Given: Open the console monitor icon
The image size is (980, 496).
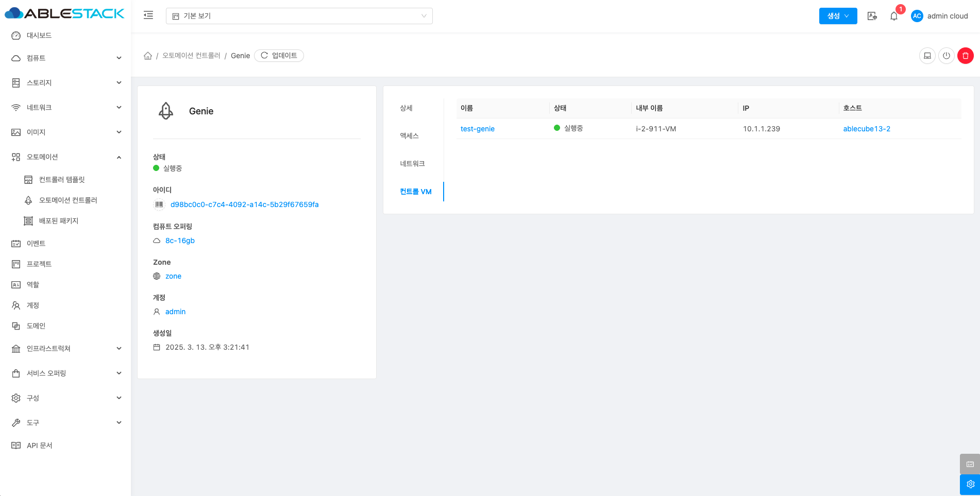Looking at the screenshot, I should [927, 56].
